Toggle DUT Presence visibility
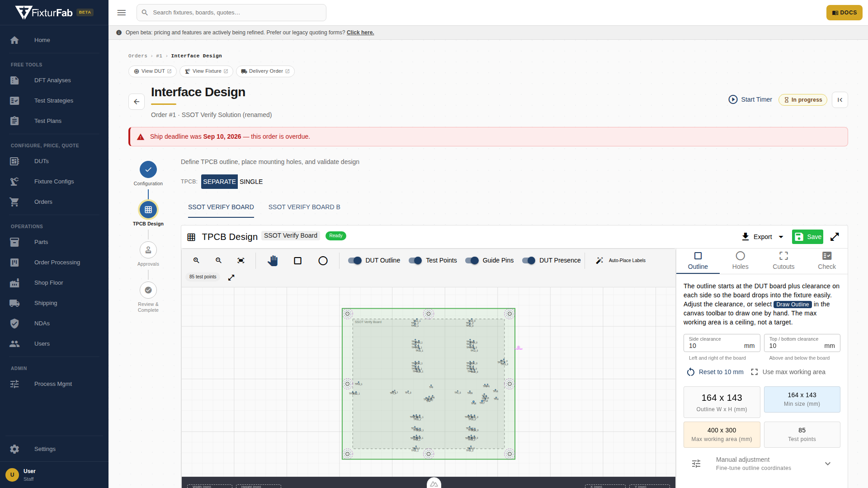The height and width of the screenshot is (488, 868). tap(529, 260)
